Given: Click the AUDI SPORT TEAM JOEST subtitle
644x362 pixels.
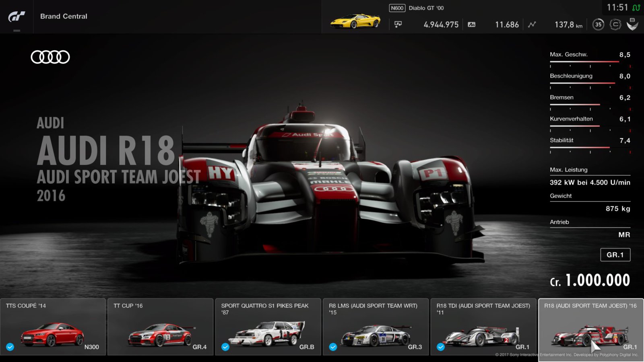Looking at the screenshot, I should pos(119,177).
